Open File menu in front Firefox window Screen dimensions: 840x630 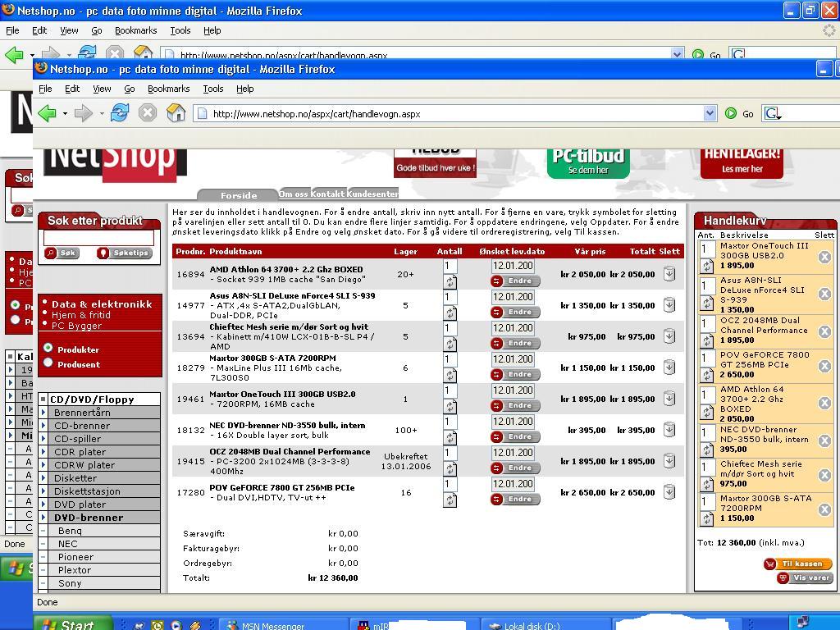point(46,89)
